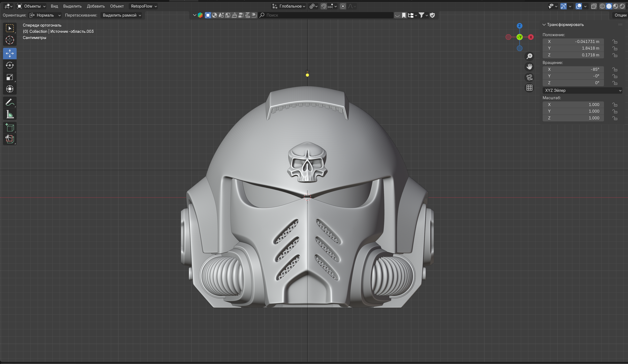Toggle X-ray view button
This screenshot has height=364, width=628.
tap(594, 6)
